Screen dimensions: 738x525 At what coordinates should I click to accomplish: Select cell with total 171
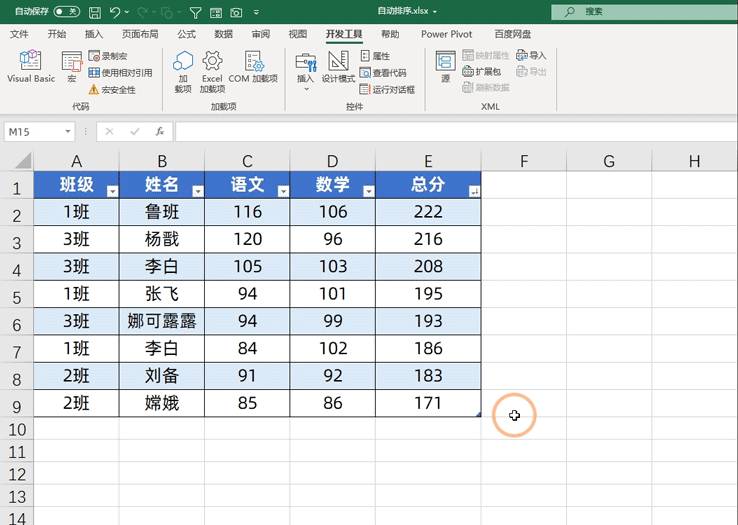(428, 403)
